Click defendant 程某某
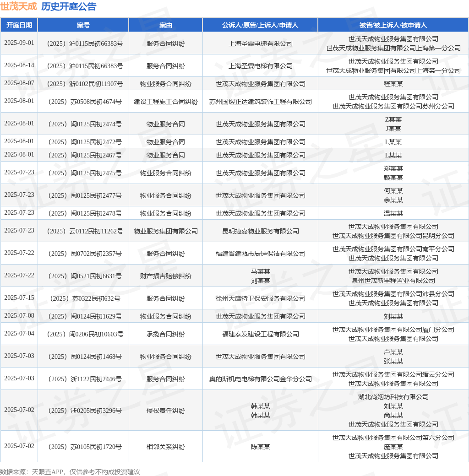This screenshot has width=469, height=476. click(x=393, y=84)
